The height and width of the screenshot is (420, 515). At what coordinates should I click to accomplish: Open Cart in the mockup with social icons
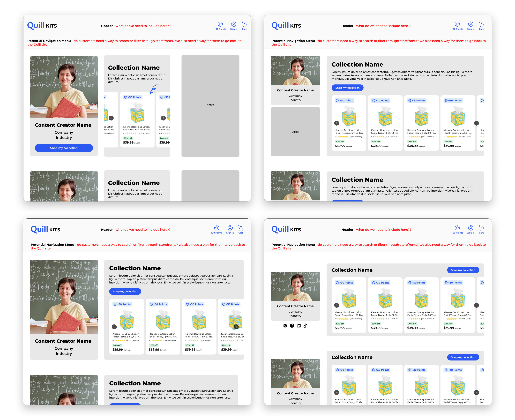(x=481, y=229)
